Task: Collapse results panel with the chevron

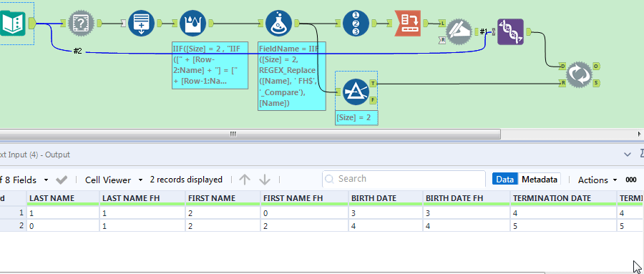Action: 627,155
